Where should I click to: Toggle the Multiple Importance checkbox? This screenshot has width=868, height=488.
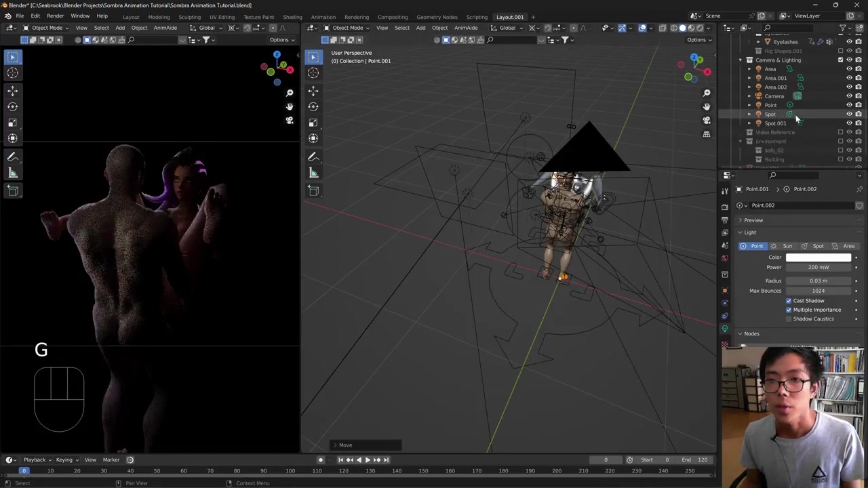pyautogui.click(x=789, y=310)
